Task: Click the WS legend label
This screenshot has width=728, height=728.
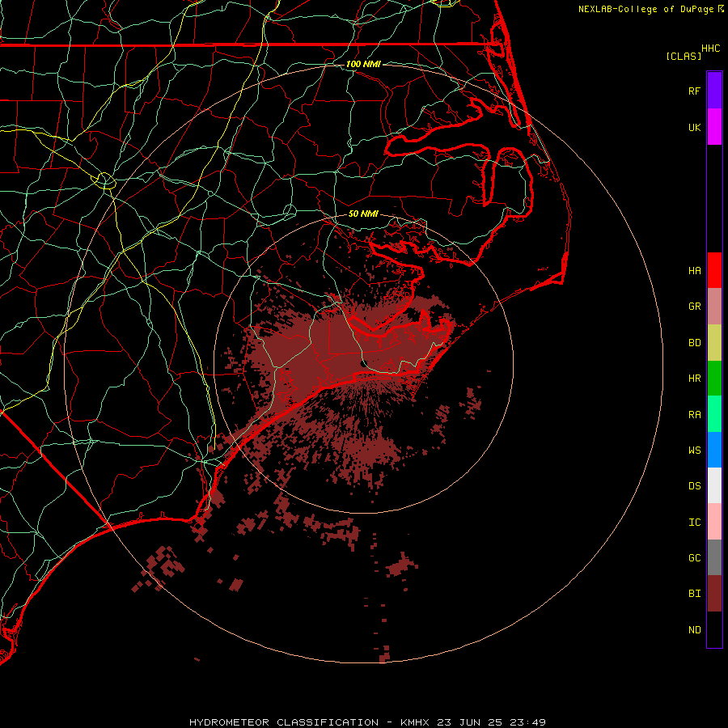Action: [x=694, y=450]
